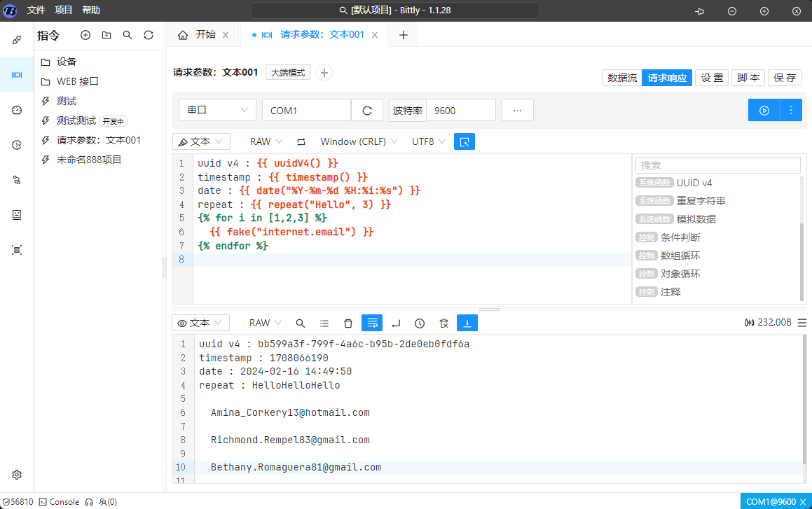The height and width of the screenshot is (509, 812).
Task: Click the 脚本 button
Action: coord(748,78)
